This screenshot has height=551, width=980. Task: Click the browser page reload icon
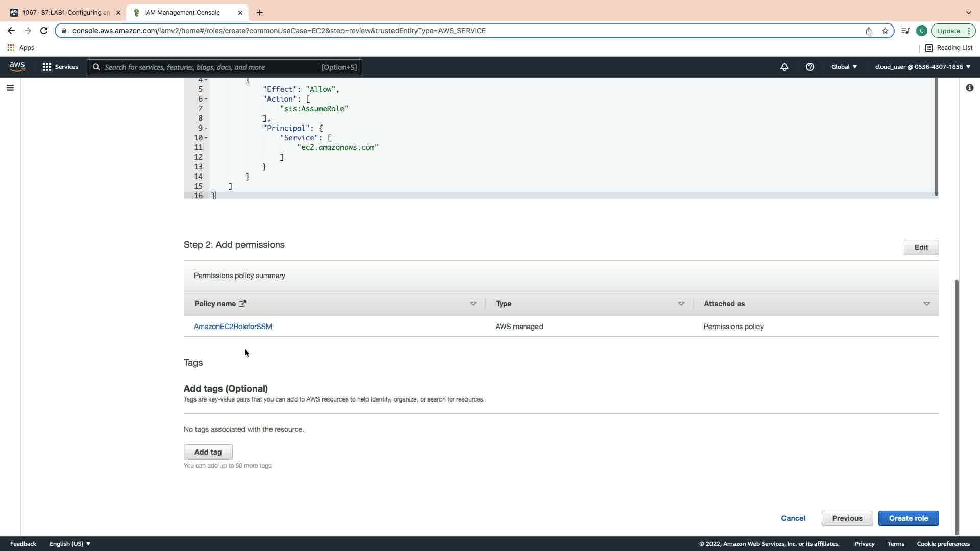(44, 31)
